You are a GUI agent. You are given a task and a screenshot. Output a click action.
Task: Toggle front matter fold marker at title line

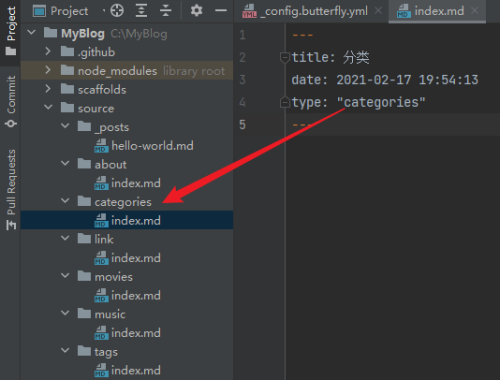[x=285, y=58]
